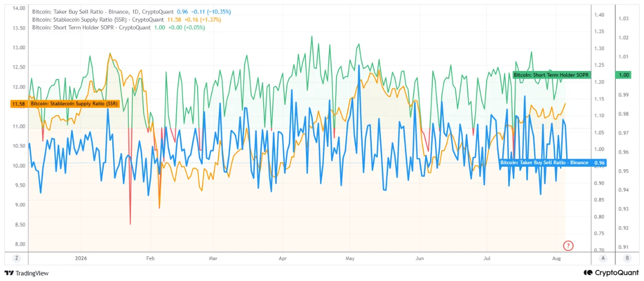
Task: Click the 0.98 value on the far-right scale
Action: point(623,114)
